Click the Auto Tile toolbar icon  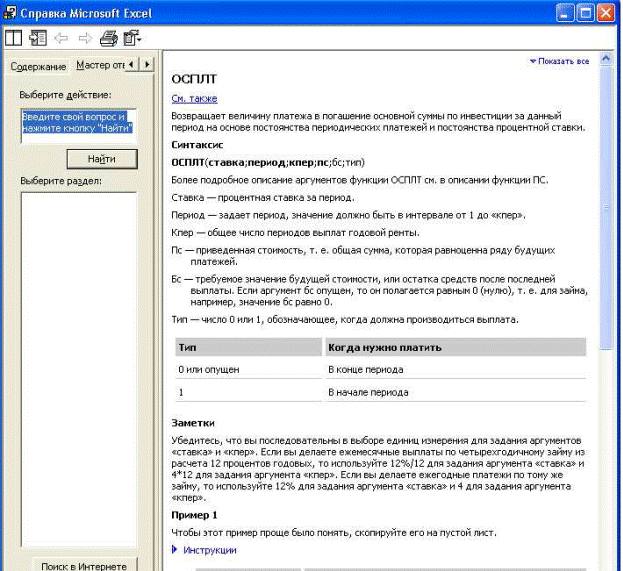pyautogui.click(x=13, y=38)
